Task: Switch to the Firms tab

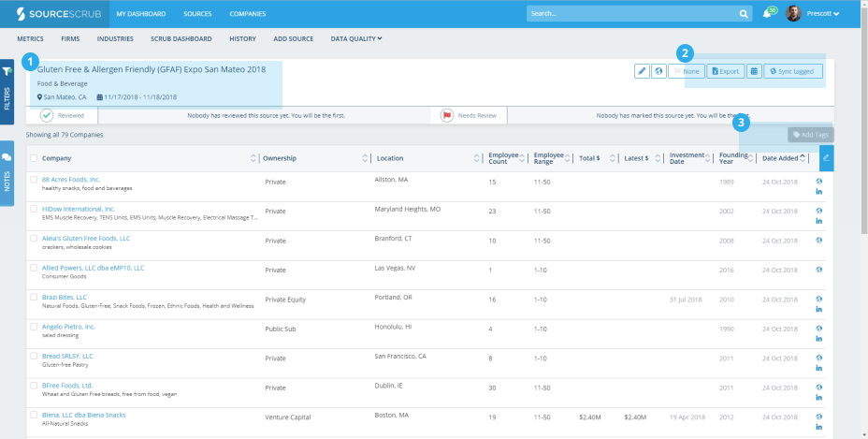Action: [x=70, y=38]
